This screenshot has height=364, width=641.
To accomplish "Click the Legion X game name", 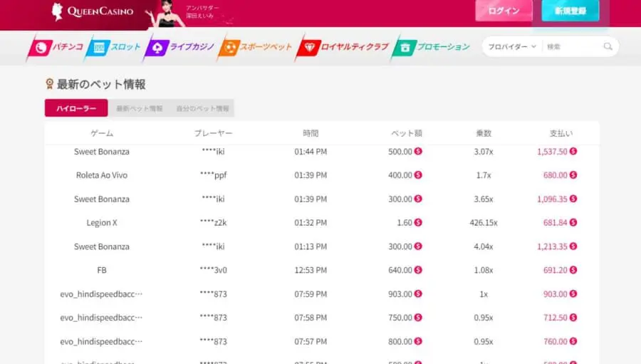I will [x=102, y=222].
